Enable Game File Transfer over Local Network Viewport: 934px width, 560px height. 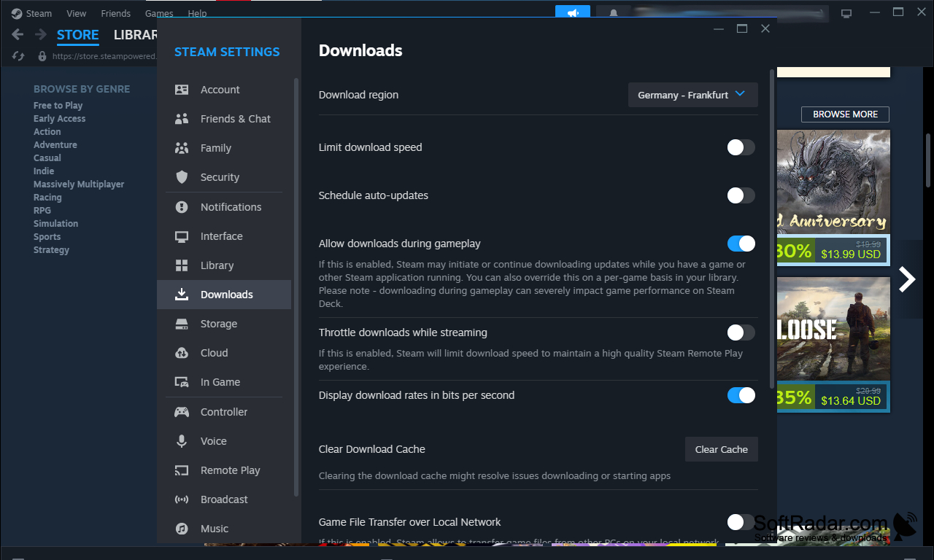tap(741, 522)
